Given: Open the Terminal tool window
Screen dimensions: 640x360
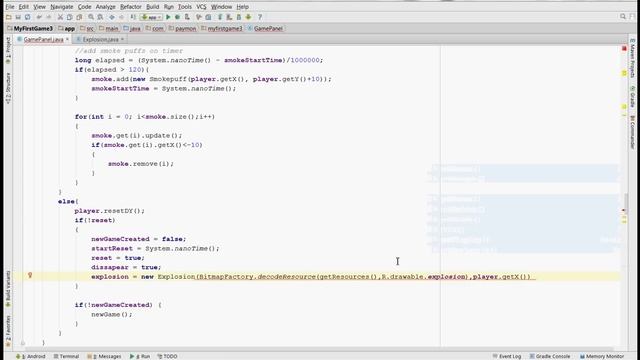Looking at the screenshot, I should coord(67,356).
